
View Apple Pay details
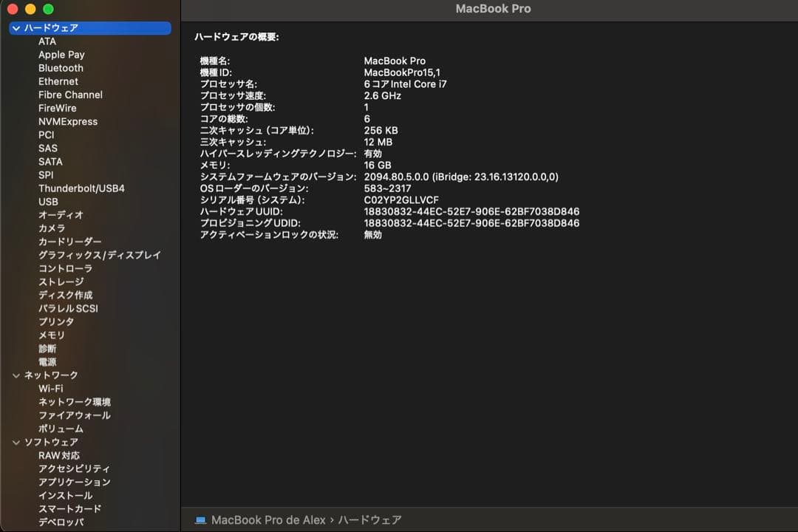[x=61, y=54]
